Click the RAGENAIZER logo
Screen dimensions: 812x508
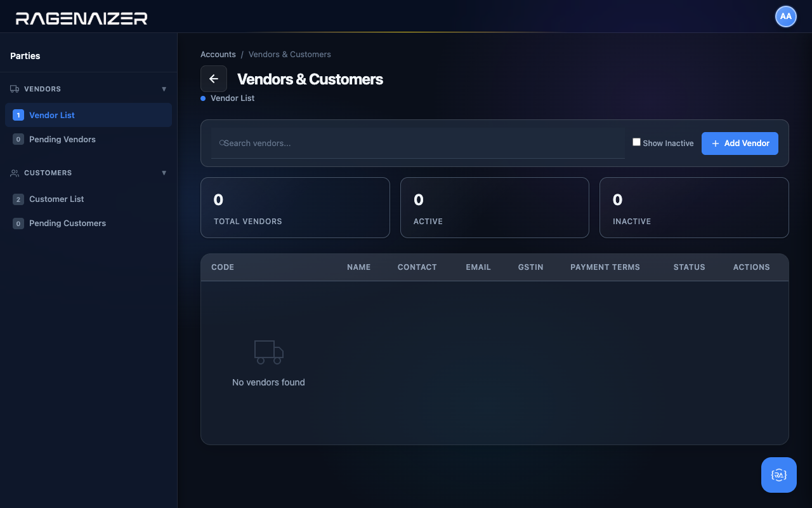[81, 18]
